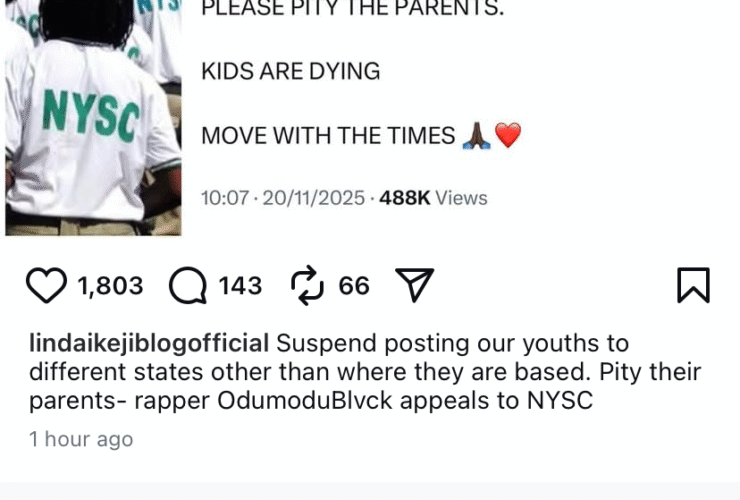Open comments via the speech bubble icon

point(188,285)
